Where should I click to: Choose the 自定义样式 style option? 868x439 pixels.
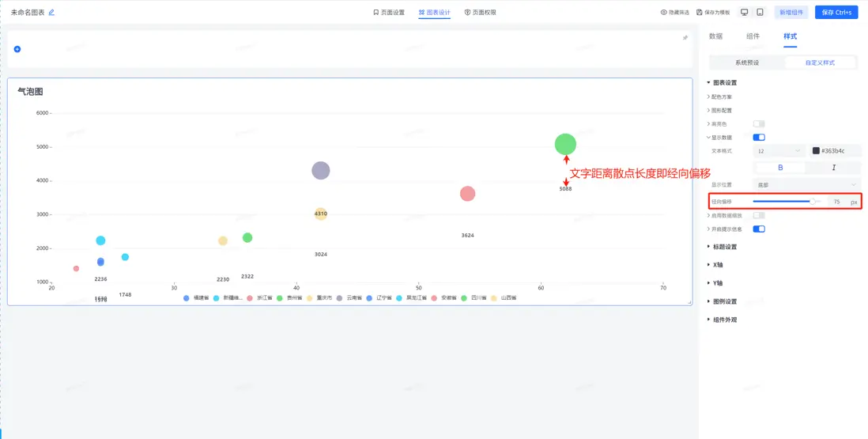(x=820, y=62)
